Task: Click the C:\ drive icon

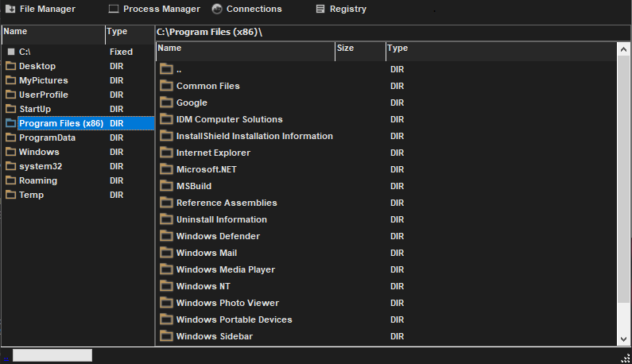Action: click(11, 52)
